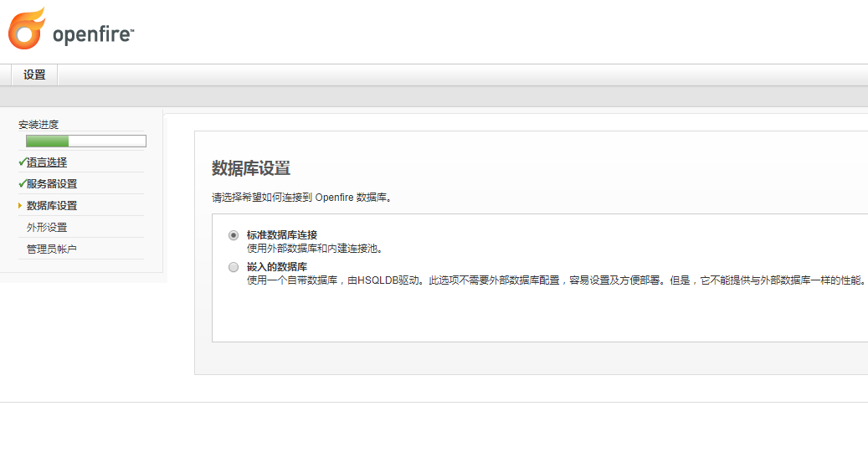
Task: Click 外形设置 sidebar step
Action: click(x=47, y=227)
